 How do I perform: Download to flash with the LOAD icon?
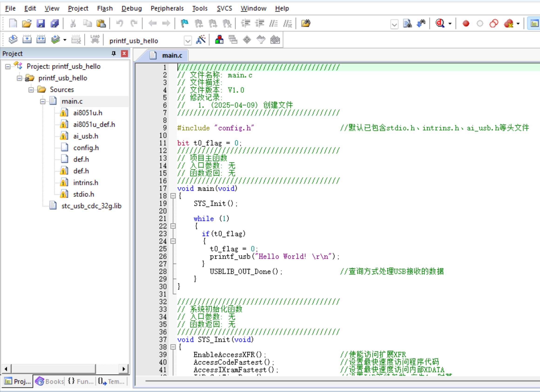coord(95,40)
